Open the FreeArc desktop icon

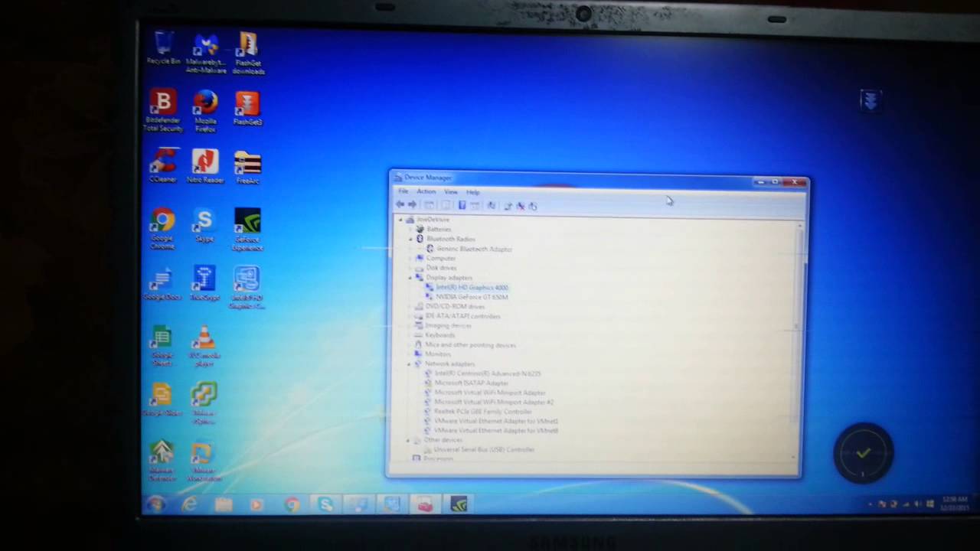[247, 167]
